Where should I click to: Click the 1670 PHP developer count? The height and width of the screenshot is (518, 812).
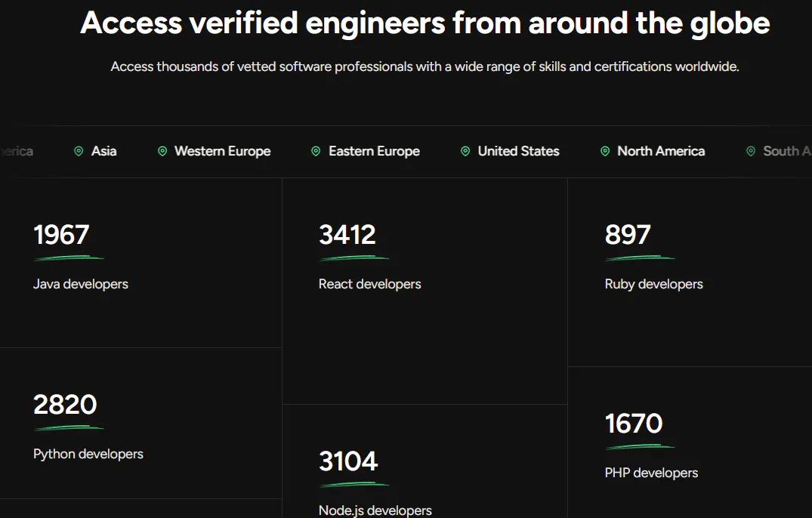tap(634, 424)
